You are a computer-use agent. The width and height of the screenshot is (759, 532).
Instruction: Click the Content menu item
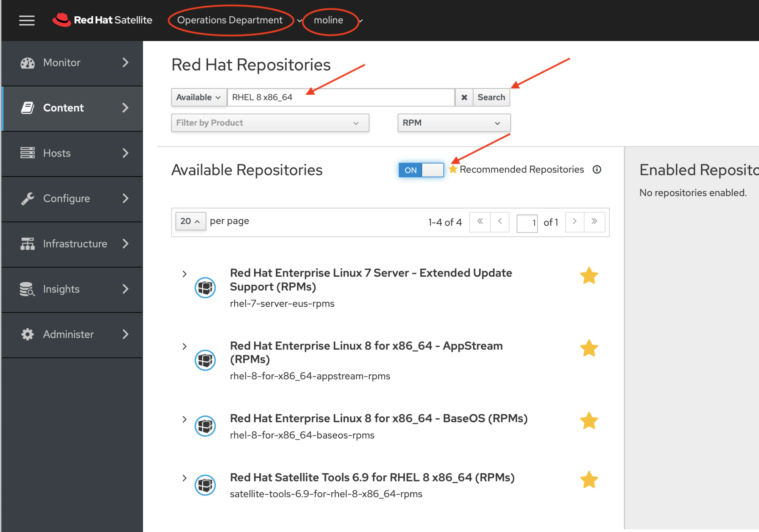63,107
